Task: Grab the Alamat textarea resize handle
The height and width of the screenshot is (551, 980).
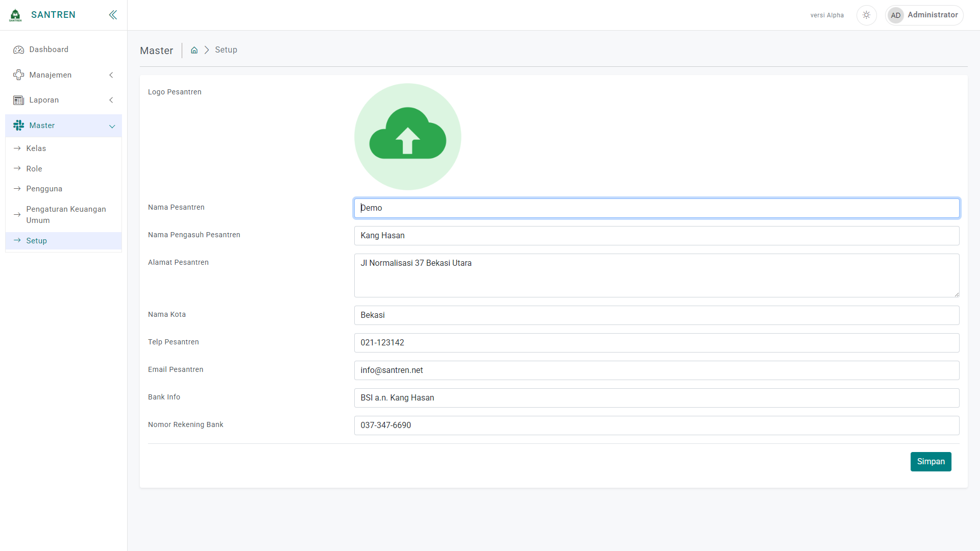Action: click(956, 294)
